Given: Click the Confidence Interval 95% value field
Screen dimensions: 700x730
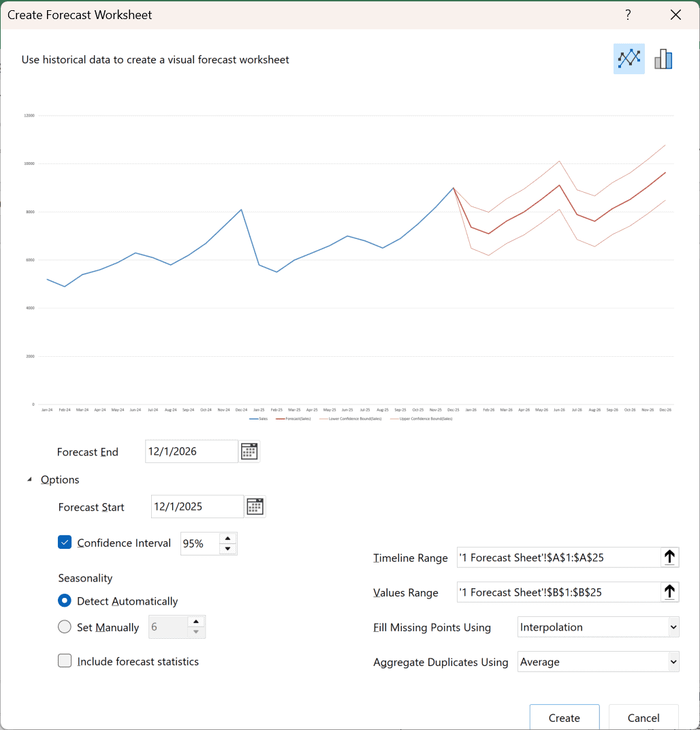Looking at the screenshot, I should 200,543.
